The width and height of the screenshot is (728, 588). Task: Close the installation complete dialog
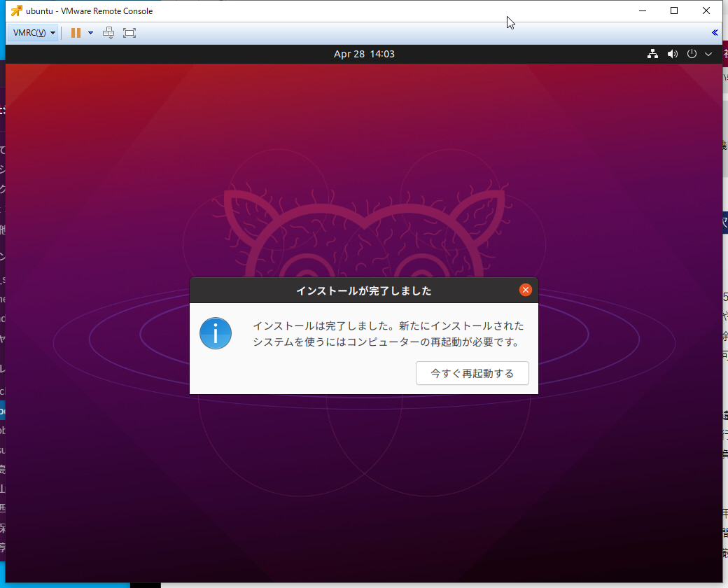pos(525,290)
